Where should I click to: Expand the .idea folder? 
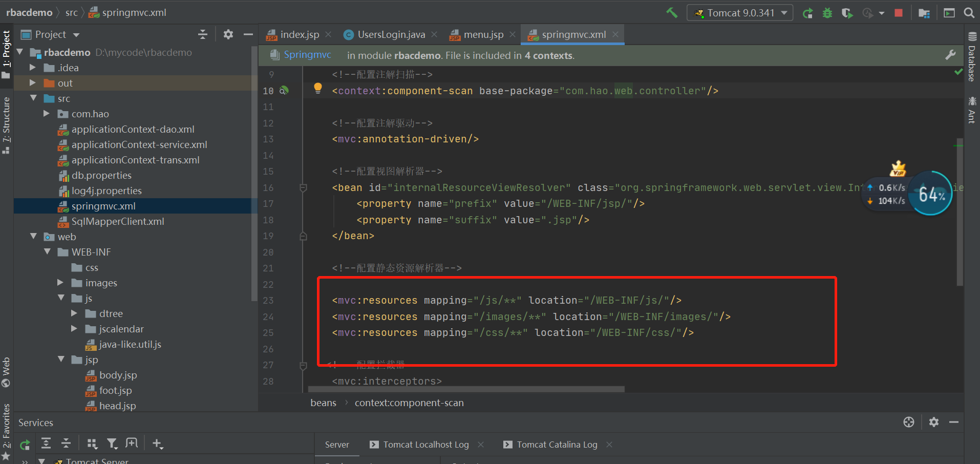click(33, 68)
